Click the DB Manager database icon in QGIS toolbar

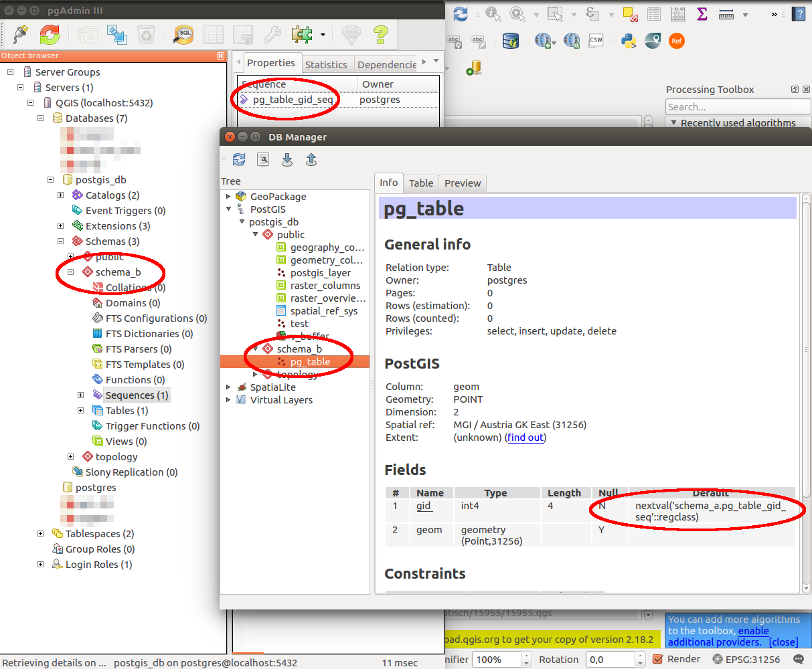coord(511,41)
